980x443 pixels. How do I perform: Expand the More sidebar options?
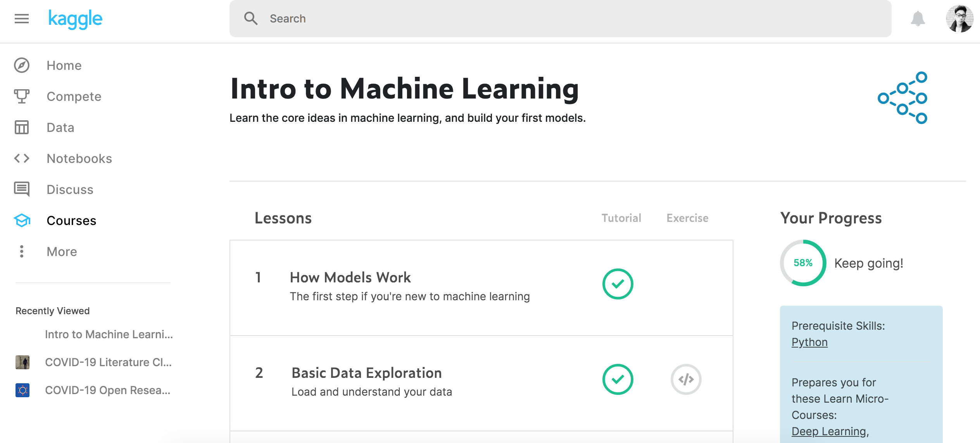pyautogui.click(x=61, y=251)
